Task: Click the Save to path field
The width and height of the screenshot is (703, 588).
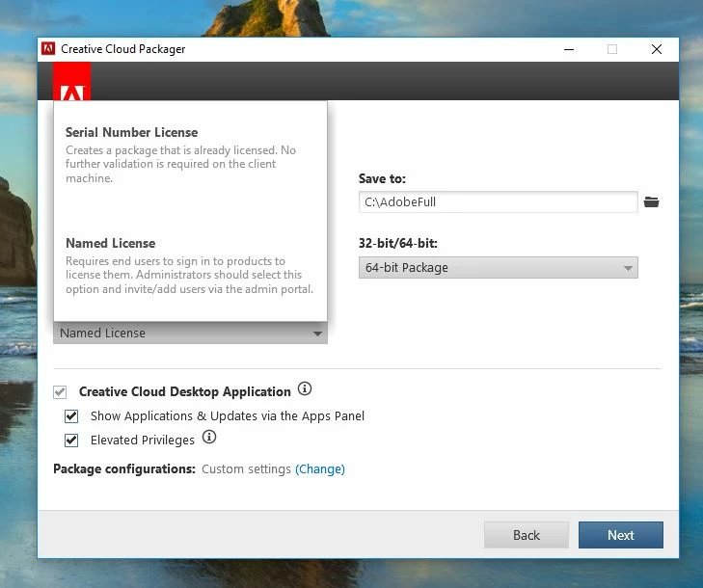Action: [x=499, y=202]
